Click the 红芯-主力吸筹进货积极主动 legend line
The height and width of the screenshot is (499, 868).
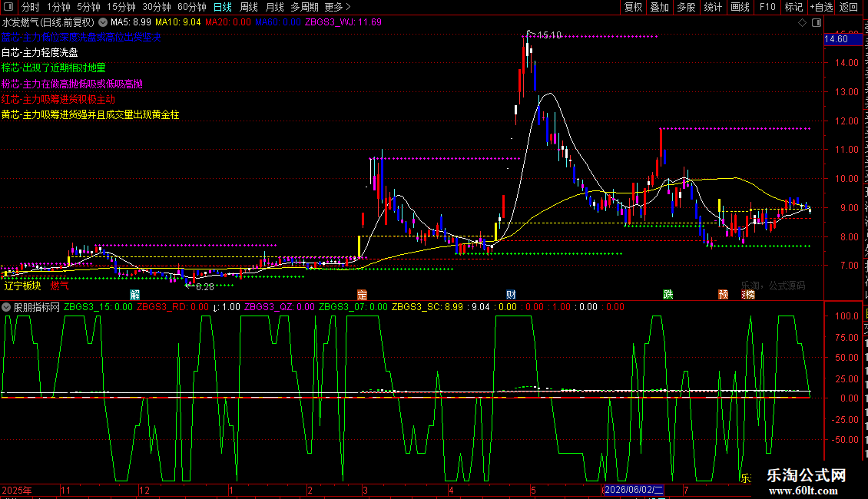[58, 100]
